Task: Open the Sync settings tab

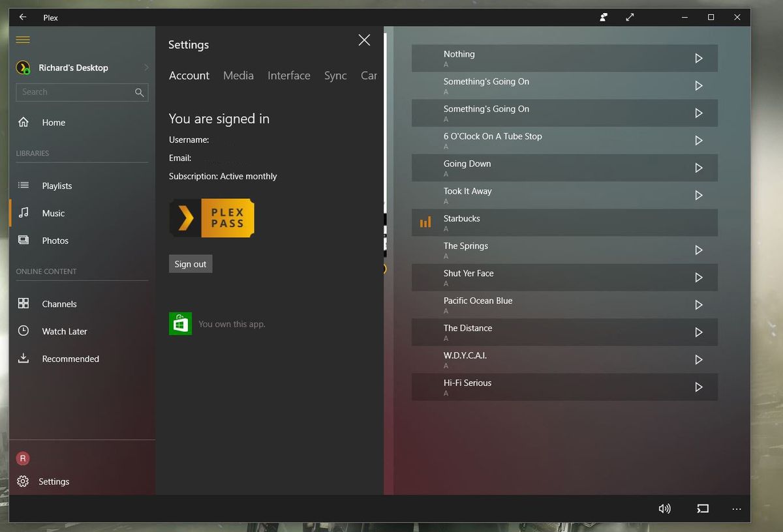Action: 335,76
